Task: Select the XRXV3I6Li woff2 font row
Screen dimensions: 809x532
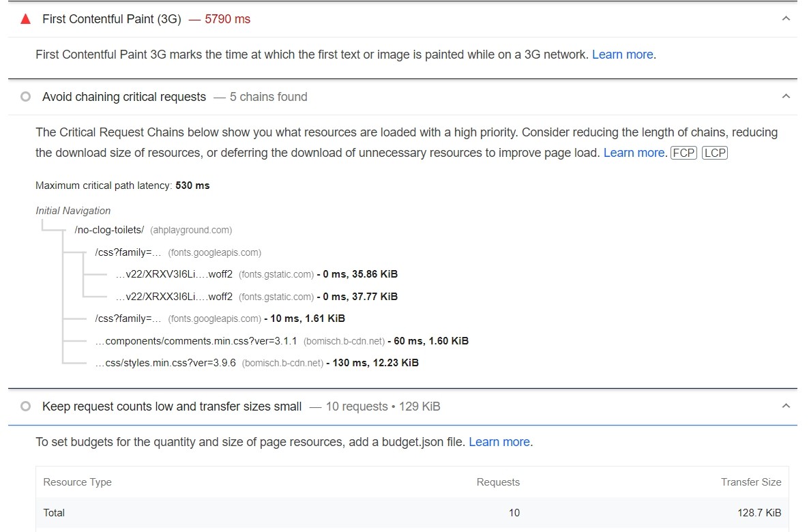Action: (x=256, y=274)
